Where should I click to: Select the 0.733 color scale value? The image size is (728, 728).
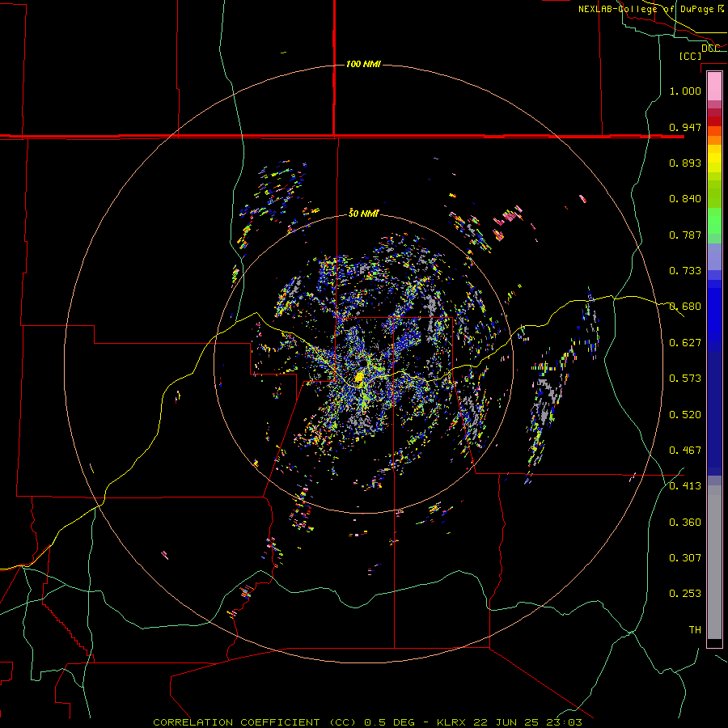tap(685, 271)
